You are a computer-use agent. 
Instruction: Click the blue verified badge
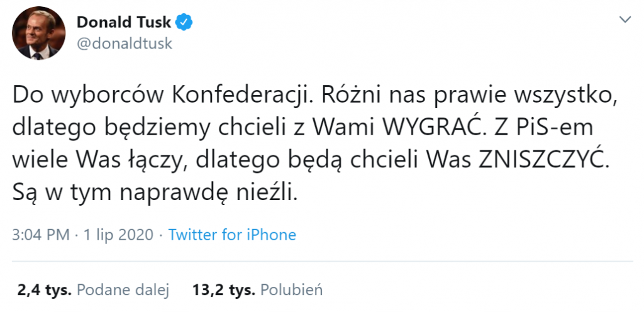184,23
